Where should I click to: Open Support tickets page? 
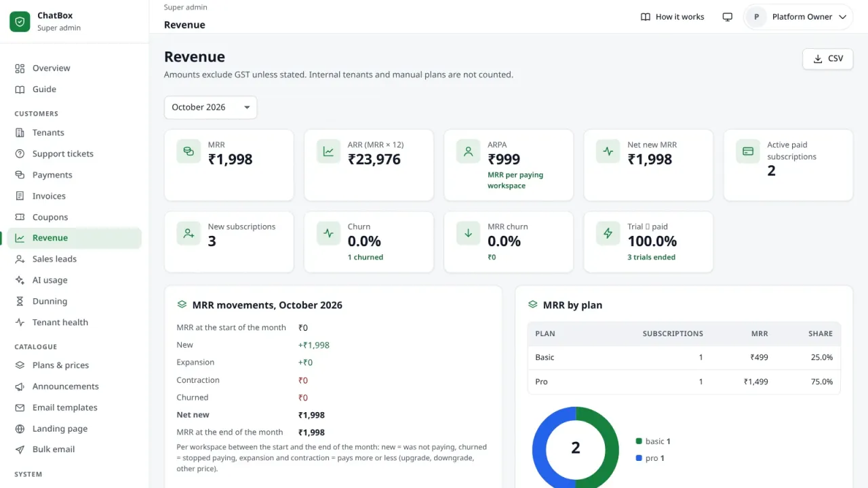pos(74,154)
